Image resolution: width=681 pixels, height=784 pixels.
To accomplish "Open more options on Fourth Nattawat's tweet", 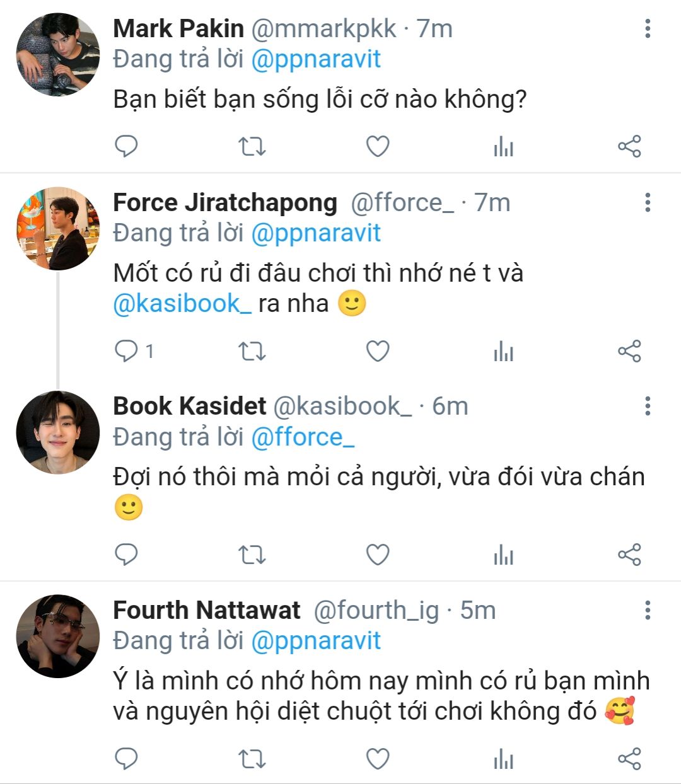I will 648,610.
